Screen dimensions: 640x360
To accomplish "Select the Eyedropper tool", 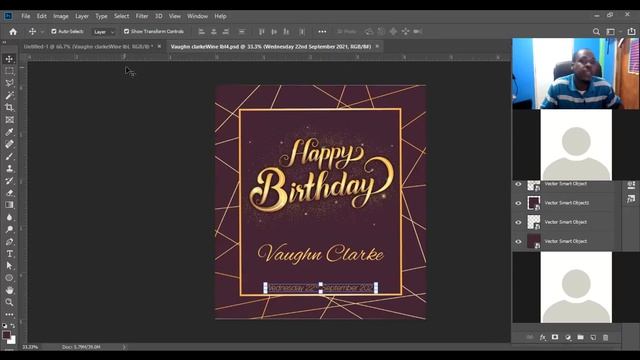I will 9,132.
